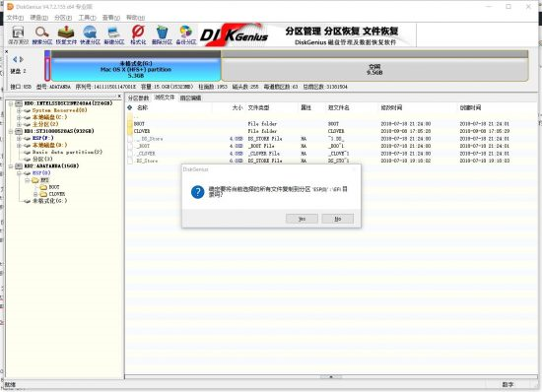Collapse the EFI folder tree node
This screenshot has height=392, width=542.
point(28,180)
